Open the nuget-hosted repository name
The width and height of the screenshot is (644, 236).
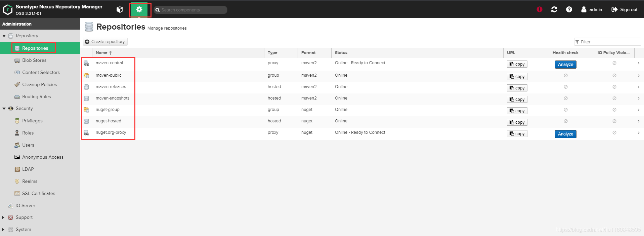109,121
